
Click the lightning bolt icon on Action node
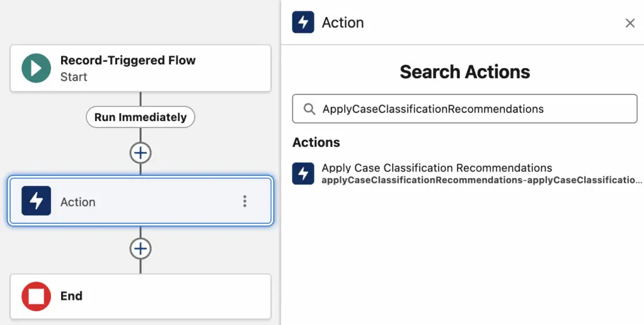pos(36,201)
